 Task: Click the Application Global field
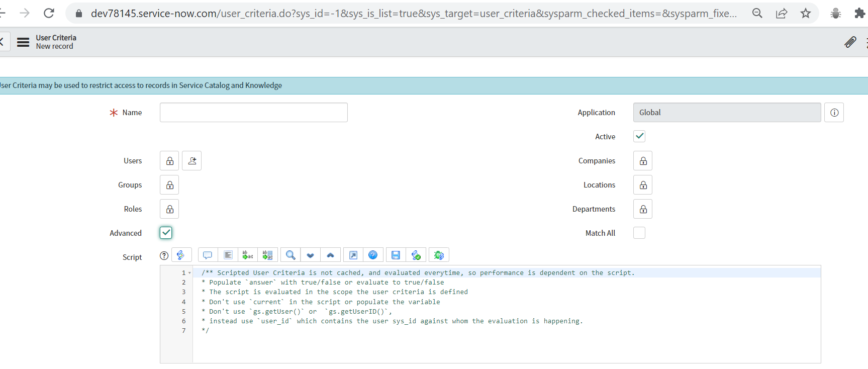coord(727,113)
